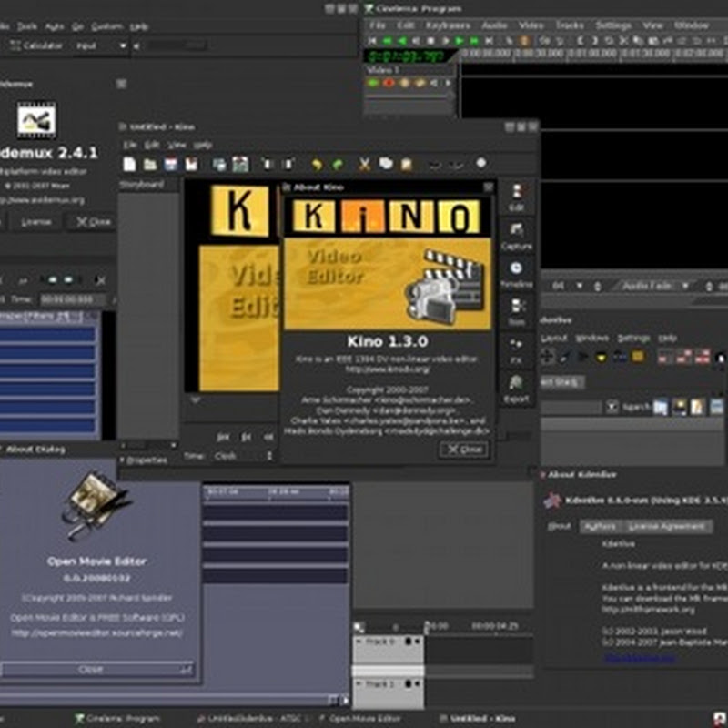This screenshot has height=728, width=728.
Task: Click the Trim icon in Kino sidebar
Action: tap(517, 311)
